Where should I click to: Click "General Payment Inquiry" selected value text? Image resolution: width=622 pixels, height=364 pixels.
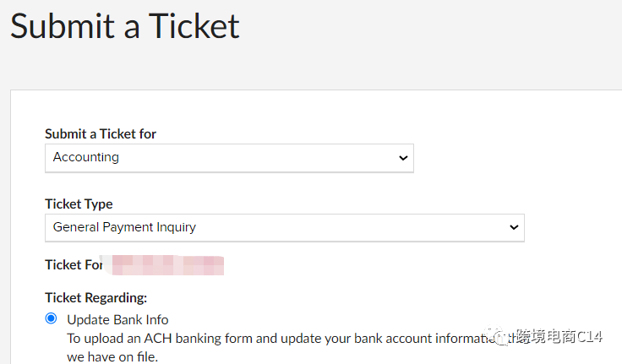point(124,227)
